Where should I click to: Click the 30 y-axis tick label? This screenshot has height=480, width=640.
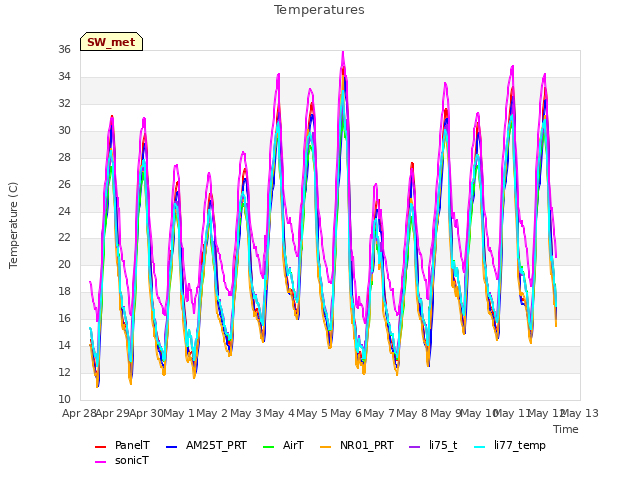click(x=64, y=130)
